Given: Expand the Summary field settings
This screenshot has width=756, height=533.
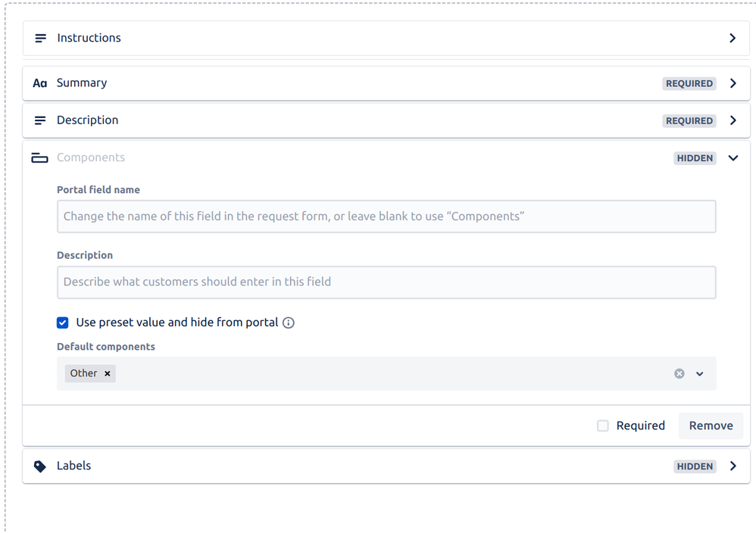Looking at the screenshot, I should coord(733,83).
